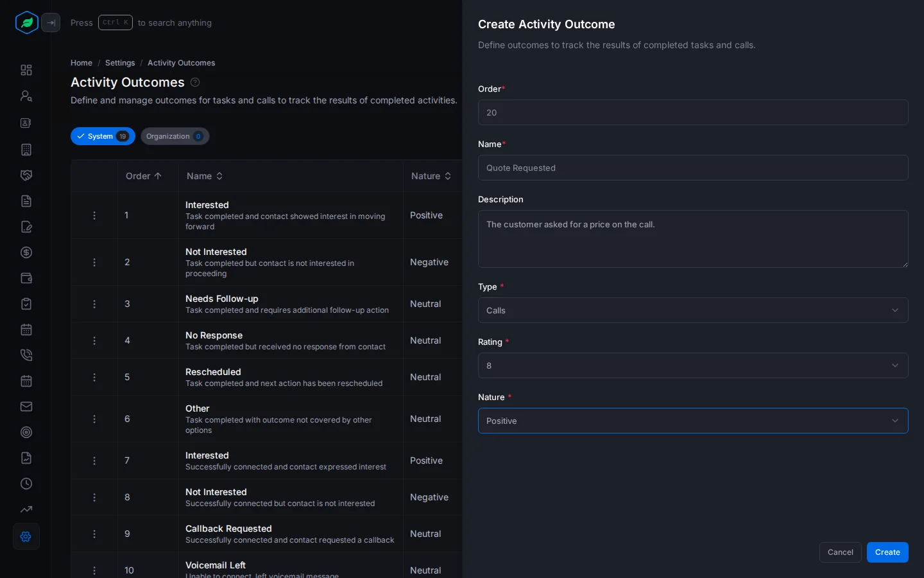The image size is (924, 578).
Task: Sort the table by the Nature column header
Action: [x=431, y=176]
